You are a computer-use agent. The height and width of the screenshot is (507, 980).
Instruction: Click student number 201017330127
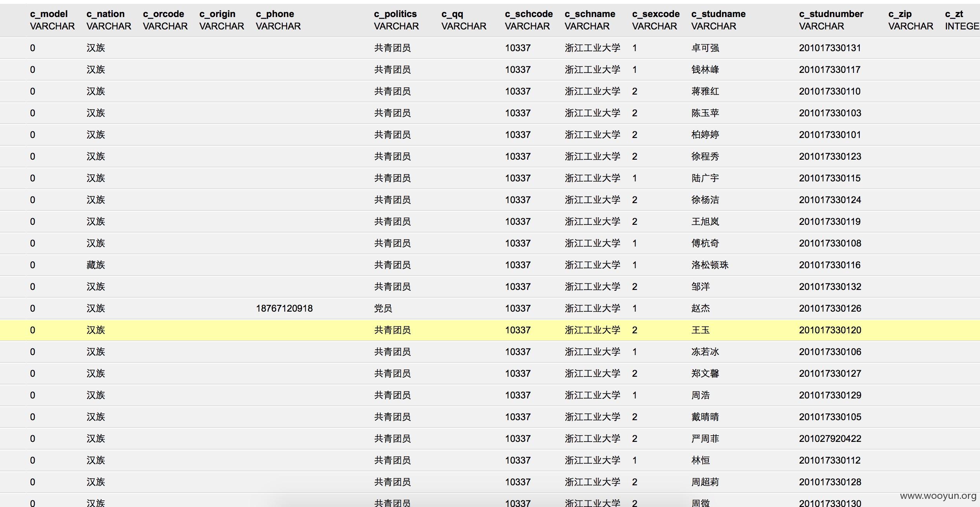point(830,374)
